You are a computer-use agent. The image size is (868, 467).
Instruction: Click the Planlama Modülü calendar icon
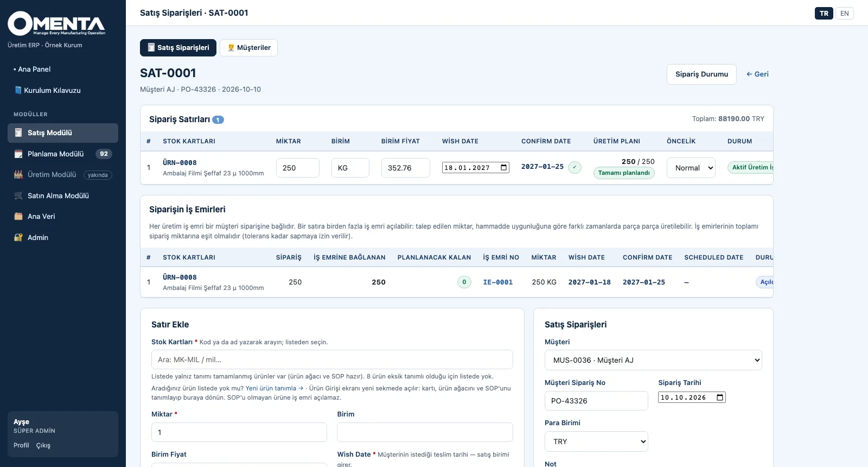[x=18, y=154]
